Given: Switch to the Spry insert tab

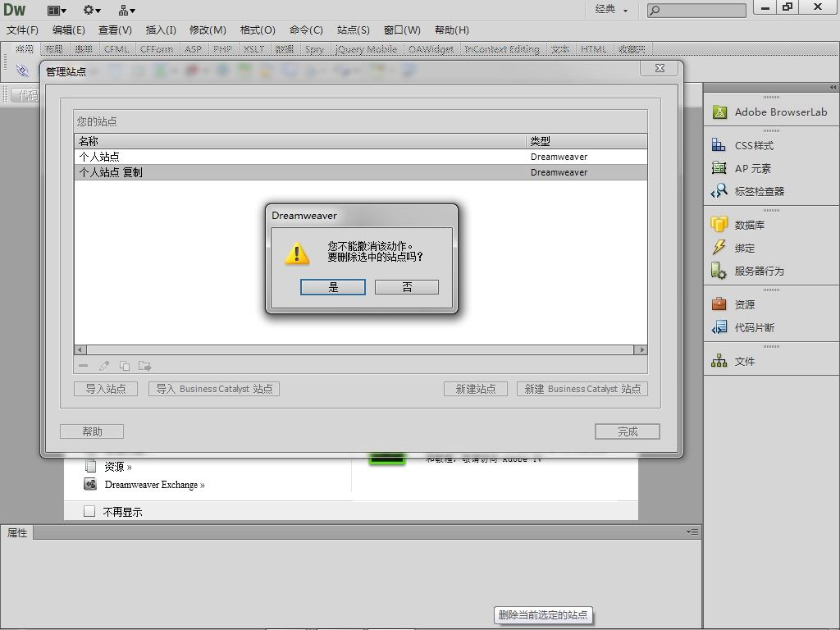Looking at the screenshot, I should (x=314, y=49).
